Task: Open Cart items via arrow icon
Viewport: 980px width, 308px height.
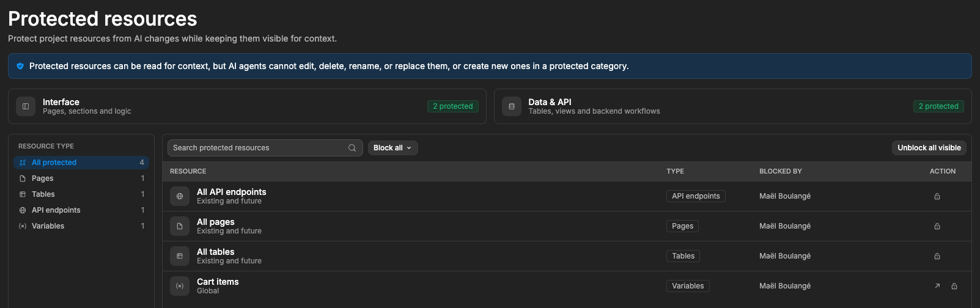Action: [x=937, y=286]
